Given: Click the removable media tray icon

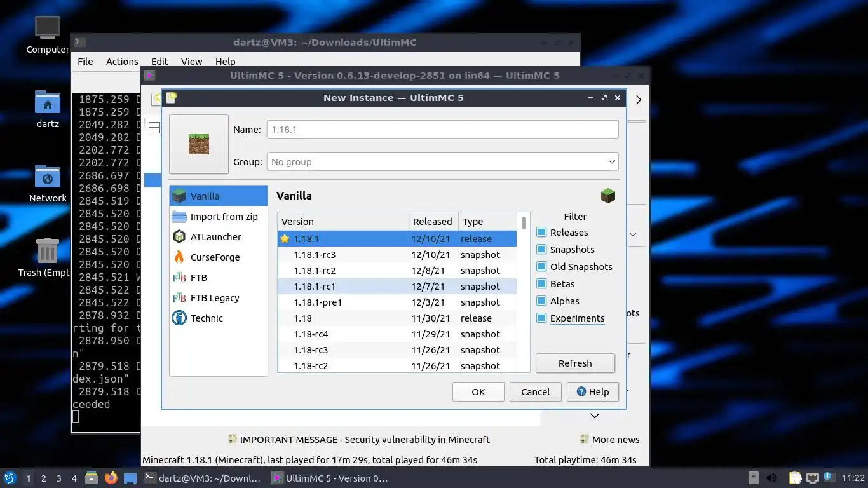Looking at the screenshot, I should pyautogui.click(x=754, y=478).
